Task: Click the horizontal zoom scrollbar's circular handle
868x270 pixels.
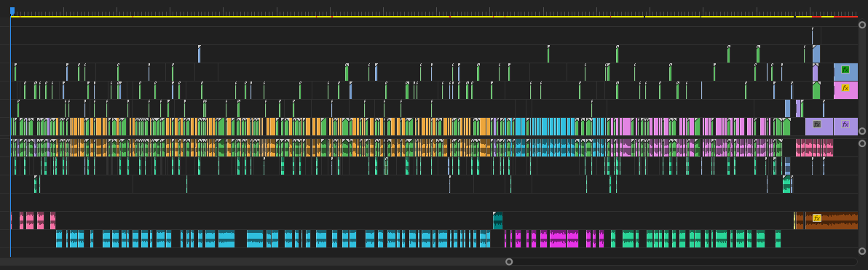Action: point(509,262)
